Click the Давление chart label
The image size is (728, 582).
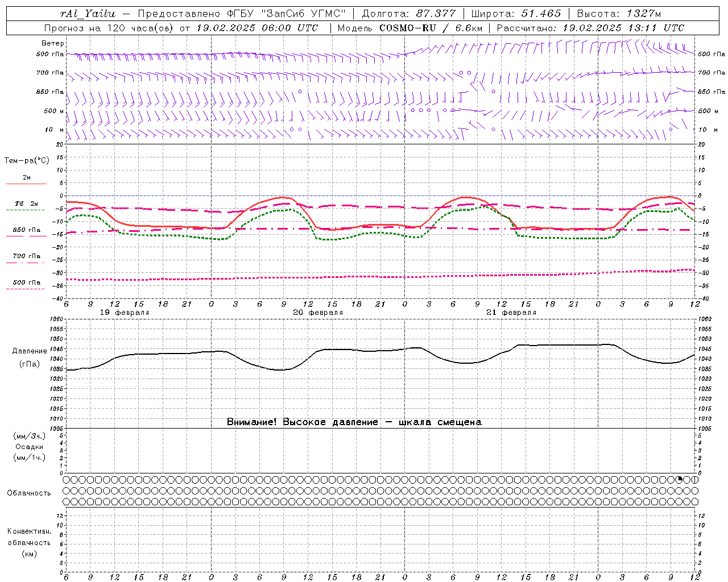point(29,351)
